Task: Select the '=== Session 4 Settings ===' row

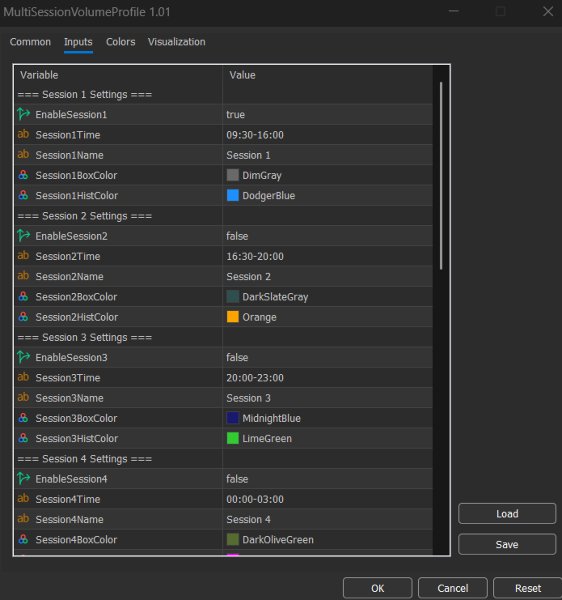Action: pyautogui.click(x=223, y=459)
